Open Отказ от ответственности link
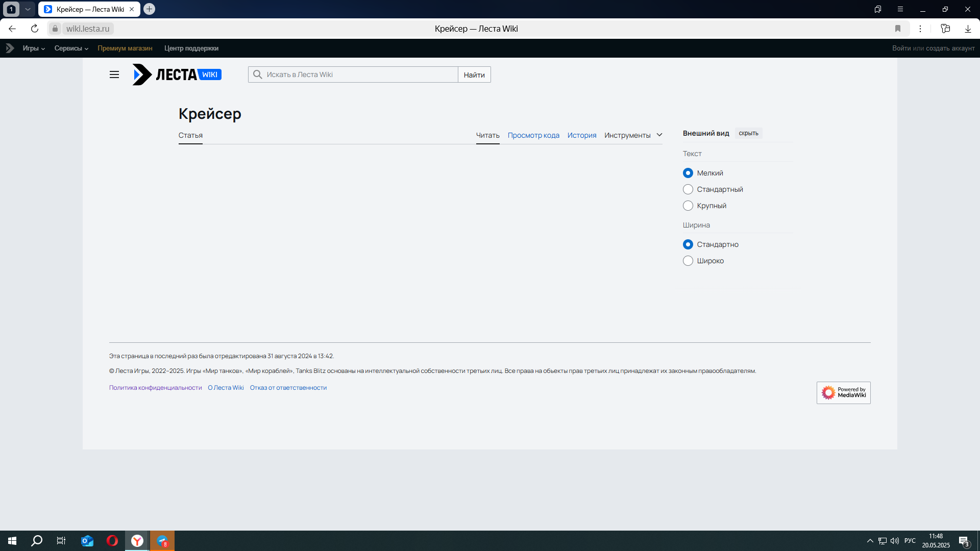The image size is (980, 551). coord(288,388)
